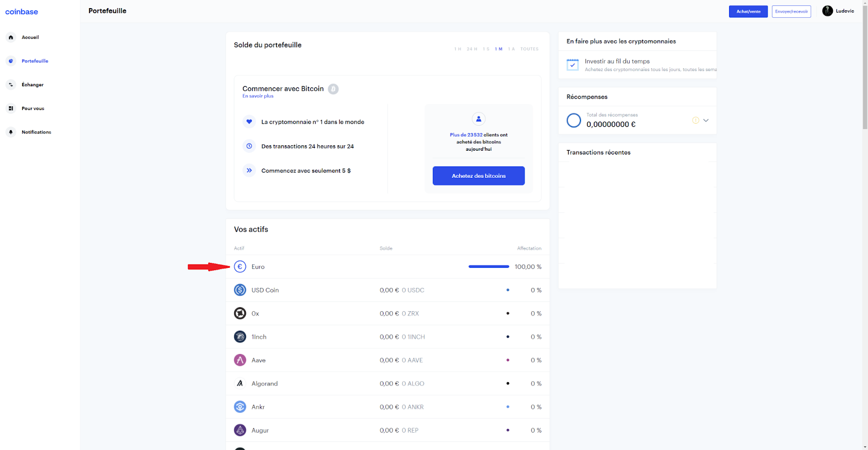Click the Ludovic username label
Viewport: 868px width, 450px height.
point(845,11)
